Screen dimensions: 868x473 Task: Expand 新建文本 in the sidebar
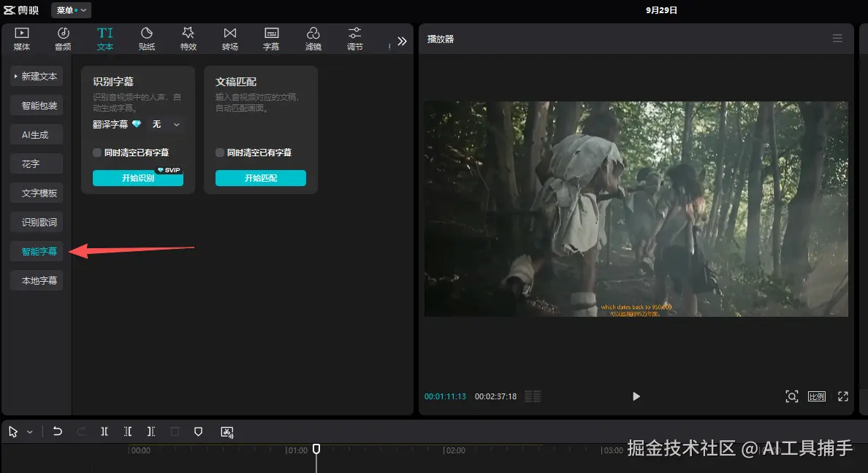click(x=37, y=77)
